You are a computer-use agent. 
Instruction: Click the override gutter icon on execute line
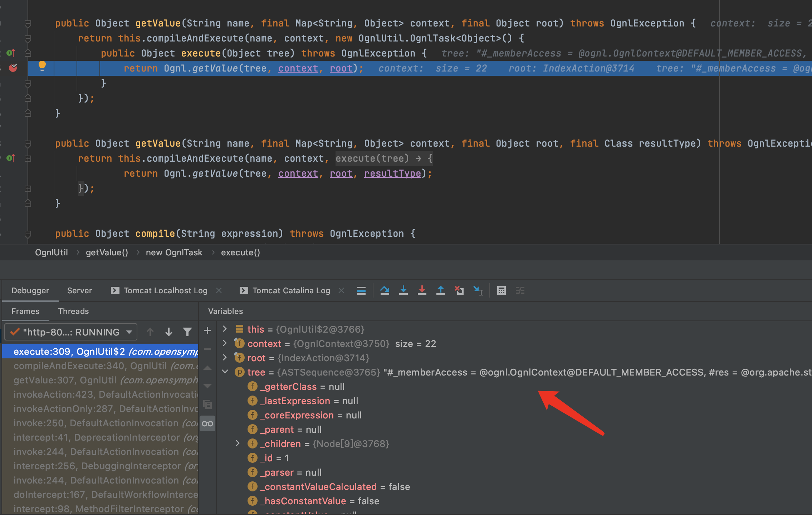pos(11,53)
